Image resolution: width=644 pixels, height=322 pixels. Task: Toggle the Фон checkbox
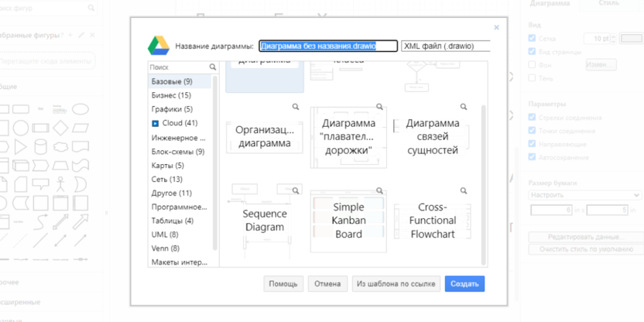coord(532,64)
